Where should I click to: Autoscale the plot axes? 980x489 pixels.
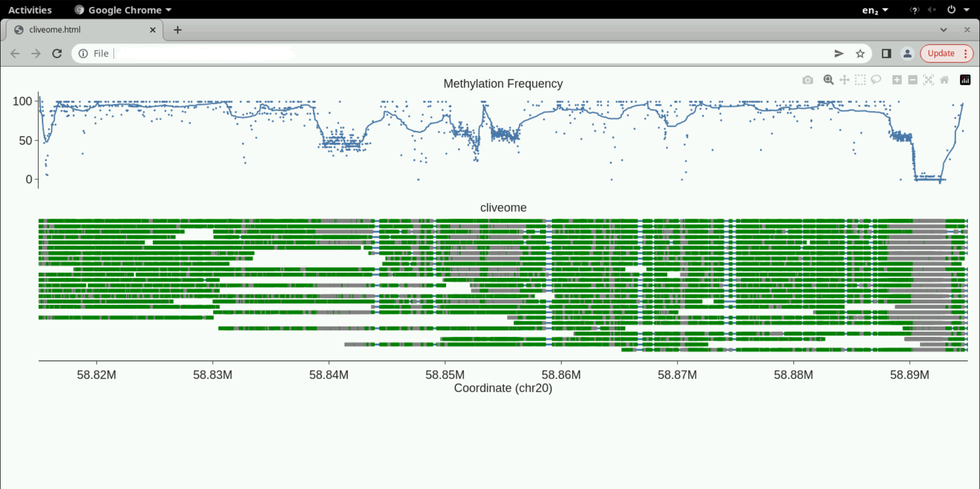point(929,80)
